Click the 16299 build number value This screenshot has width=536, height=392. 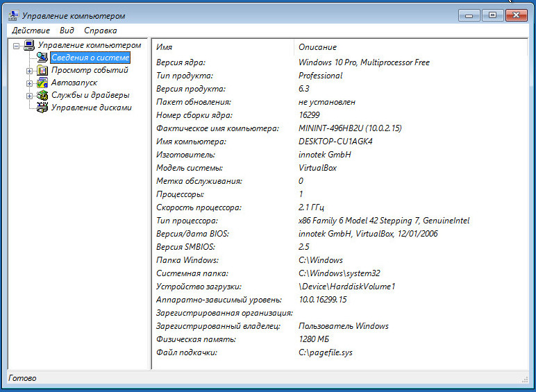[309, 115]
